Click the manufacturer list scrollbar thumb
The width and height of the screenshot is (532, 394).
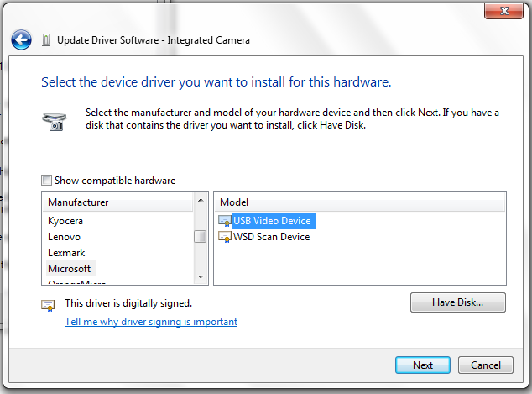pyautogui.click(x=201, y=236)
